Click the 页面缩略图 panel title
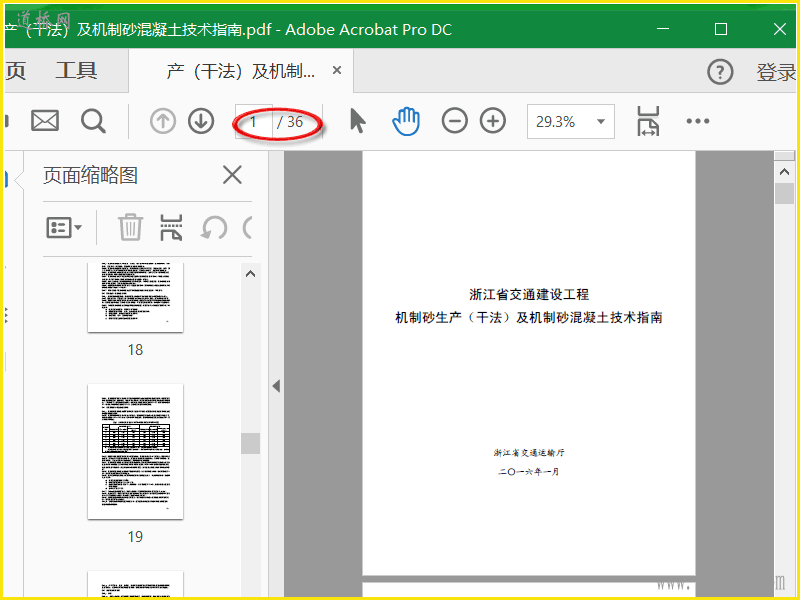The image size is (800, 600). pyautogui.click(x=90, y=176)
